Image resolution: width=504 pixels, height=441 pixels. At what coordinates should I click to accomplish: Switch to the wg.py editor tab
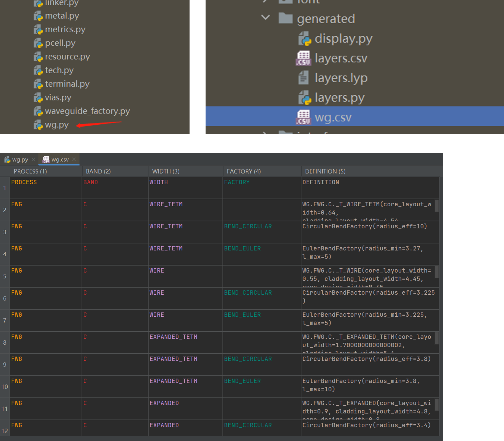17,160
